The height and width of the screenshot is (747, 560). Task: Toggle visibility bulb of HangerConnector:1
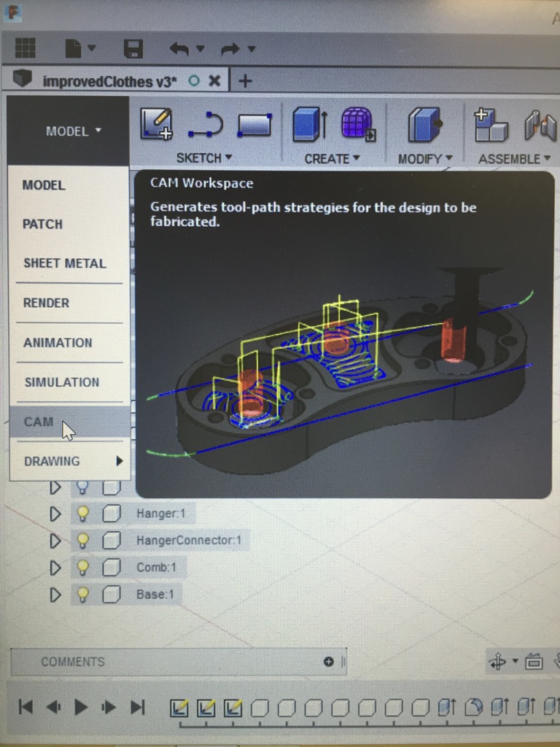click(x=83, y=541)
